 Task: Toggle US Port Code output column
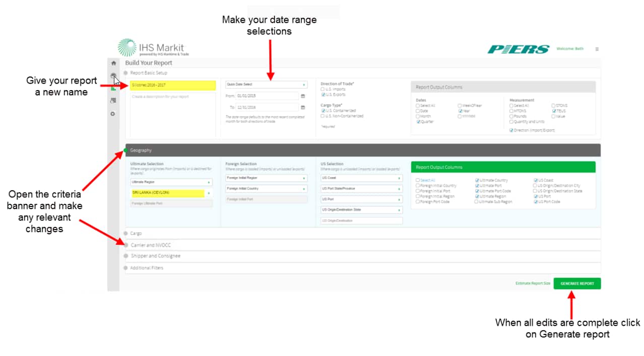[x=536, y=202]
